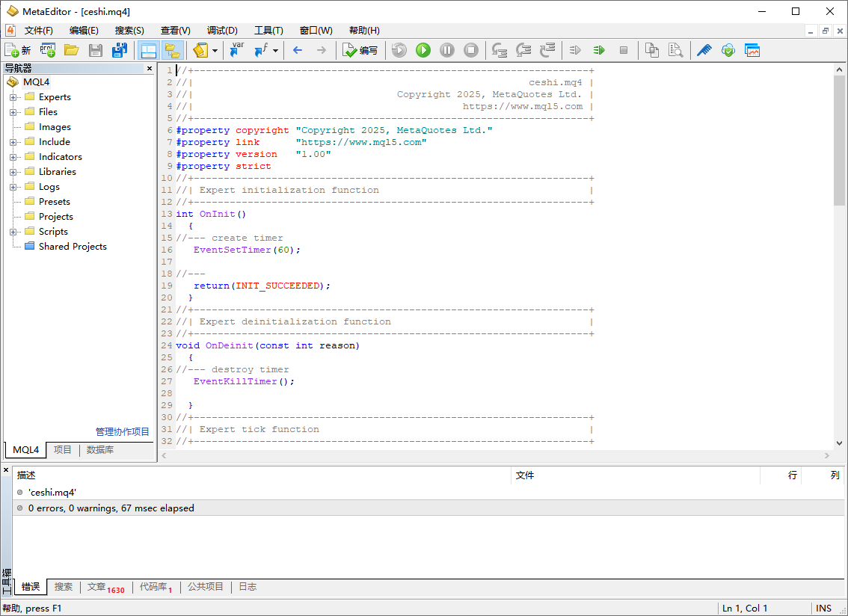Open the 窗口(W) menu
This screenshot has height=616, width=848.
(316, 31)
